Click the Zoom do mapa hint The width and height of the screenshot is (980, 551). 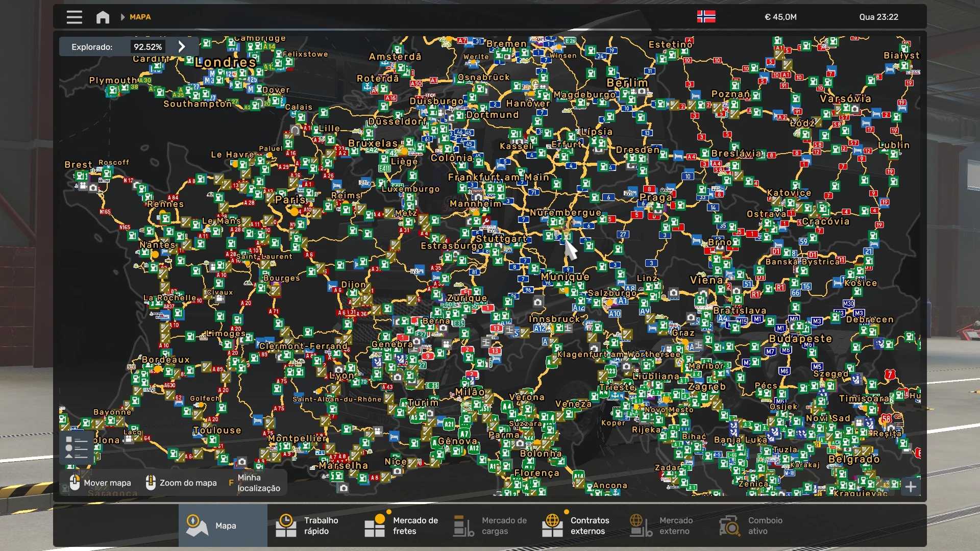(187, 483)
